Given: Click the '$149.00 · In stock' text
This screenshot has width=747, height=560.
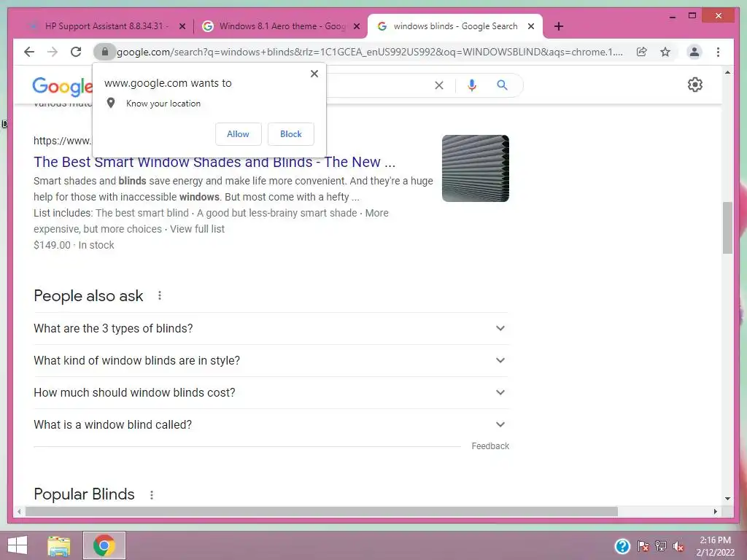Looking at the screenshot, I should (74, 245).
